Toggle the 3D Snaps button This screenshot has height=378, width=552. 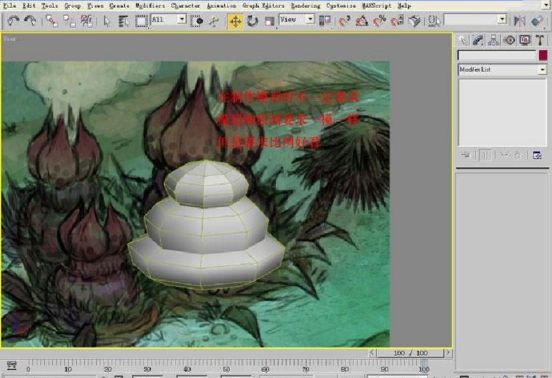[x=344, y=21]
